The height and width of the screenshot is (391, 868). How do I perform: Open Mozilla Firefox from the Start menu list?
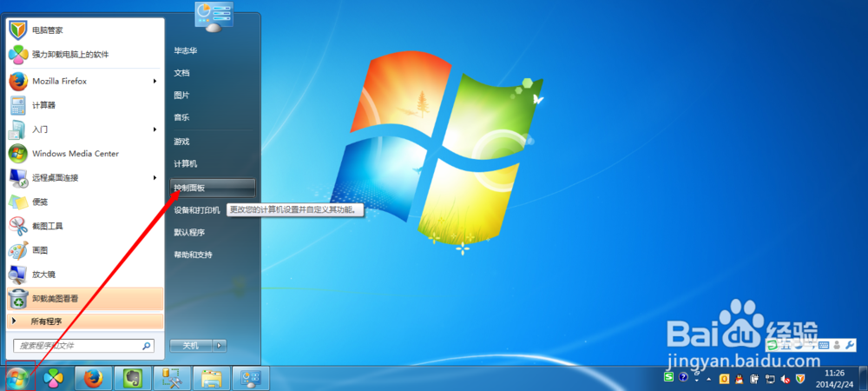point(85,81)
